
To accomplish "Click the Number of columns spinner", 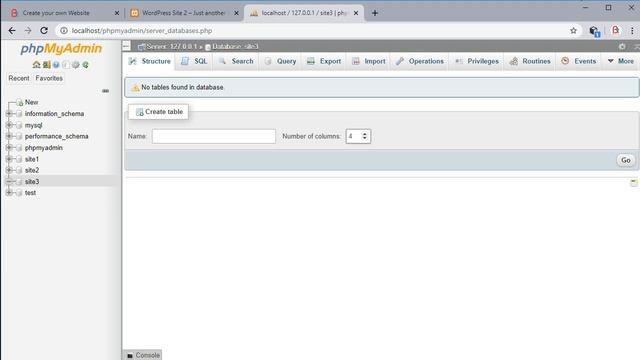I will coord(358,136).
